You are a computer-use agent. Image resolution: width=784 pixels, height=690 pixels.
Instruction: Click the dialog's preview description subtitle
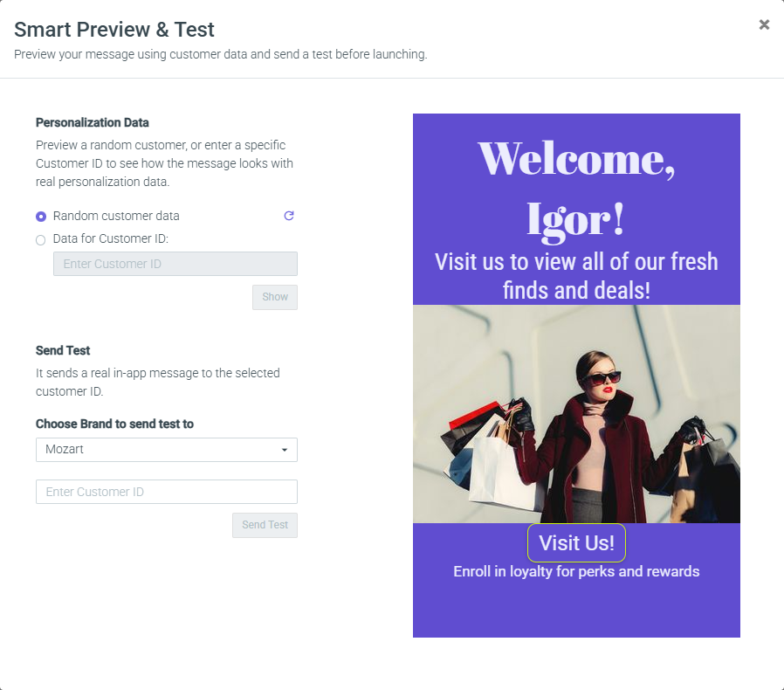[221, 54]
